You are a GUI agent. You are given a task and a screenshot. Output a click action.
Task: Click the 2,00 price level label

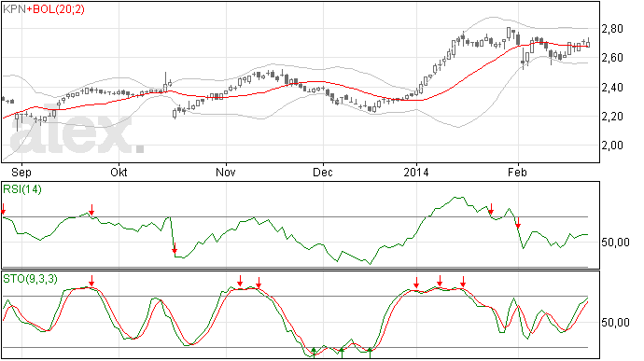[612, 146]
